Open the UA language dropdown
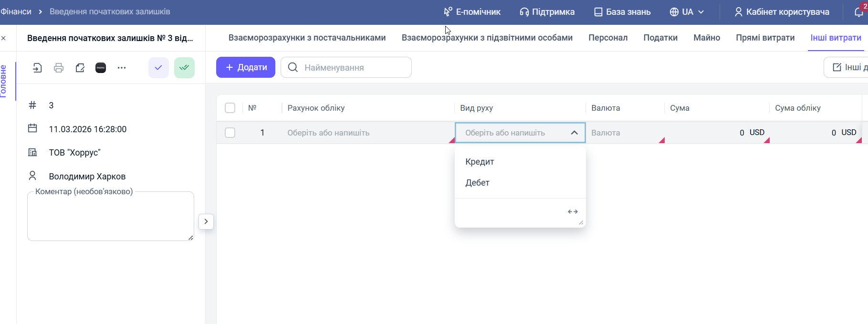 tap(687, 12)
